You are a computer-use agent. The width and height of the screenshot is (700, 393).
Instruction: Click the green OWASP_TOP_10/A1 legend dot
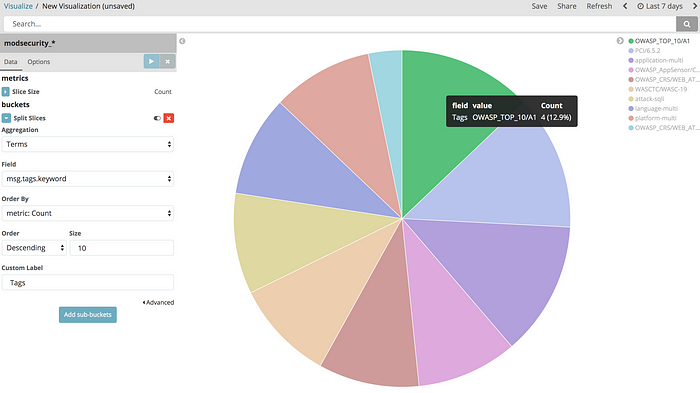click(x=631, y=41)
